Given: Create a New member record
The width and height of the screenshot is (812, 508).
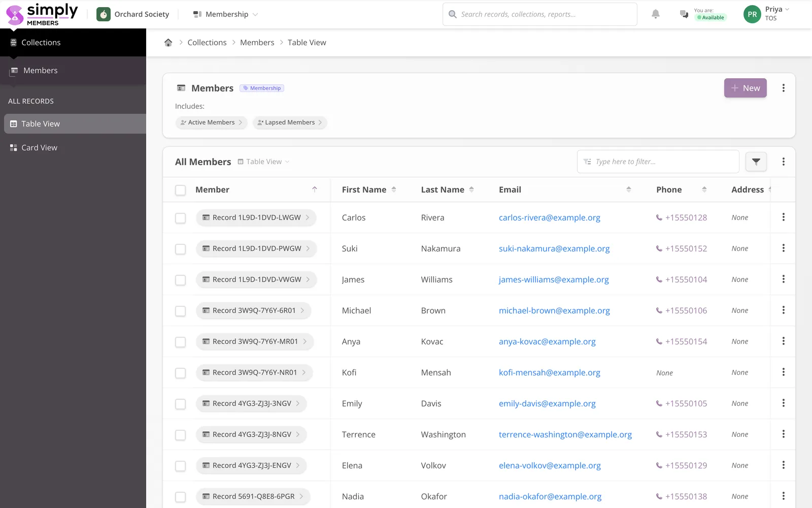Looking at the screenshot, I should pyautogui.click(x=745, y=88).
